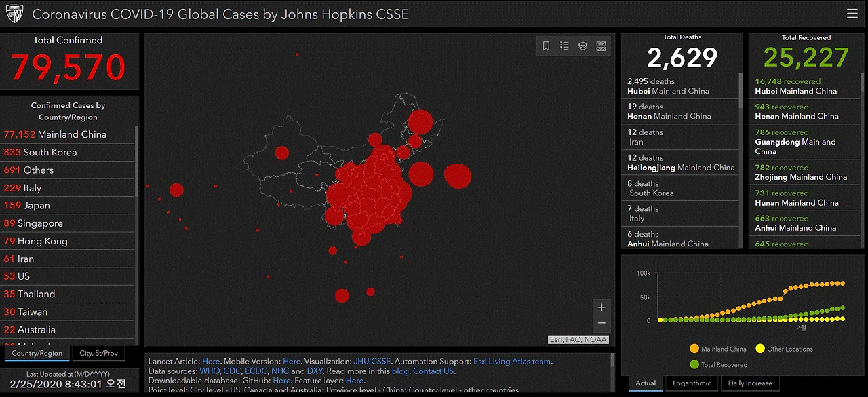Open the hamburger menu at top right
Viewport: 868px width, 397px height.
pos(852,14)
